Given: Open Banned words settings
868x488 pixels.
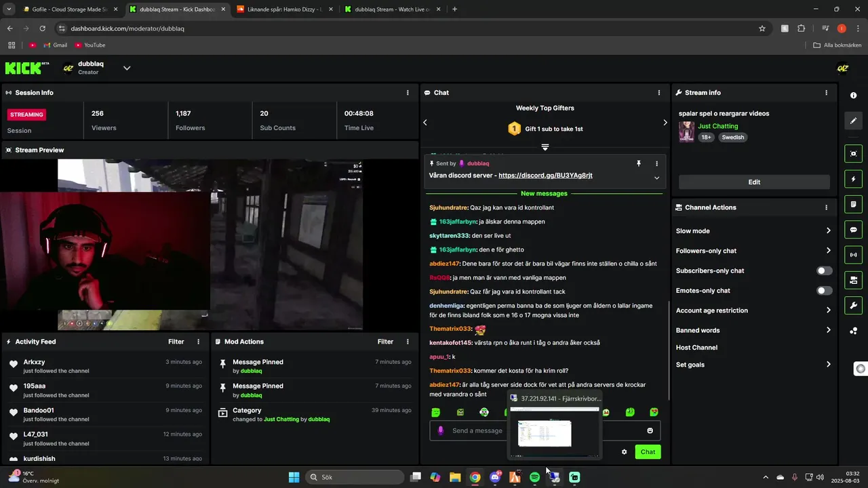Looking at the screenshot, I should [753, 330].
